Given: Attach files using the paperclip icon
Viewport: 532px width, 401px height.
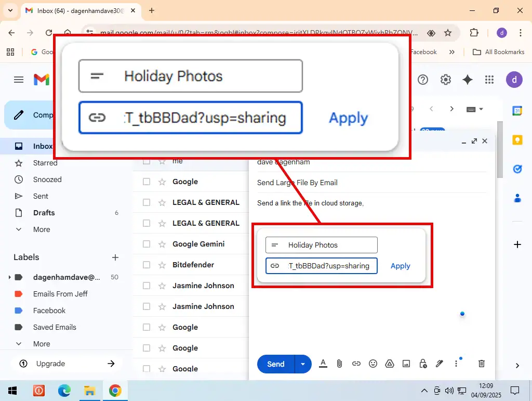Looking at the screenshot, I should tap(339, 364).
